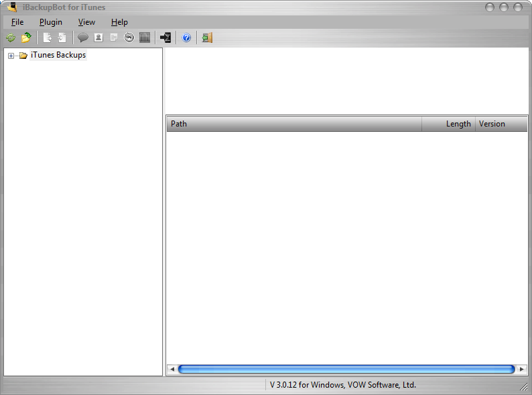The width and height of the screenshot is (532, 395).
Task: Click the iTunes Backups folder icon
Action: pos(23,56)
